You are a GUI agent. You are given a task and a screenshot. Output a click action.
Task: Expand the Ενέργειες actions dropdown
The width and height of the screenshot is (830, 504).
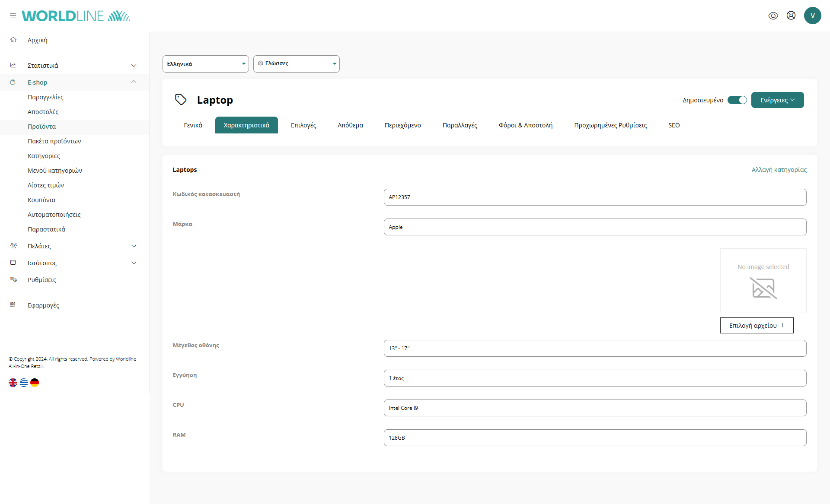[x=777, y=100]
